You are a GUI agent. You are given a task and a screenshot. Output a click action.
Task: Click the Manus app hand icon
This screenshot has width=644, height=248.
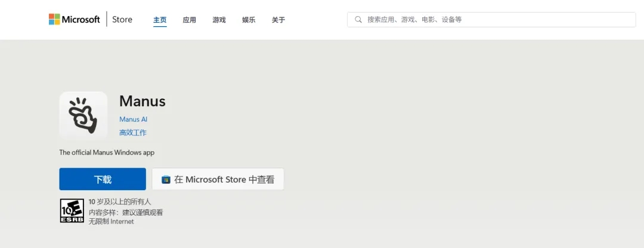[83, 116]
